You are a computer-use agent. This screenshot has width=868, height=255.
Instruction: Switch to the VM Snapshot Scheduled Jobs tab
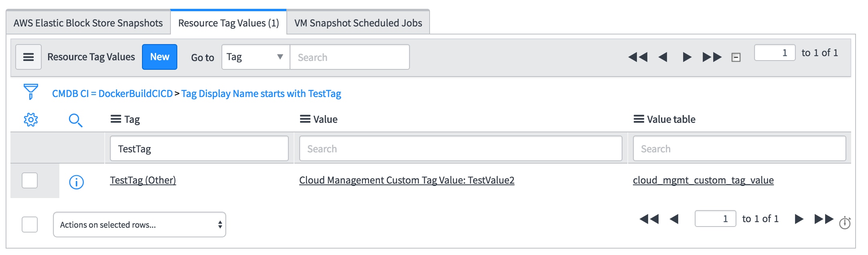tap(358, 23)
